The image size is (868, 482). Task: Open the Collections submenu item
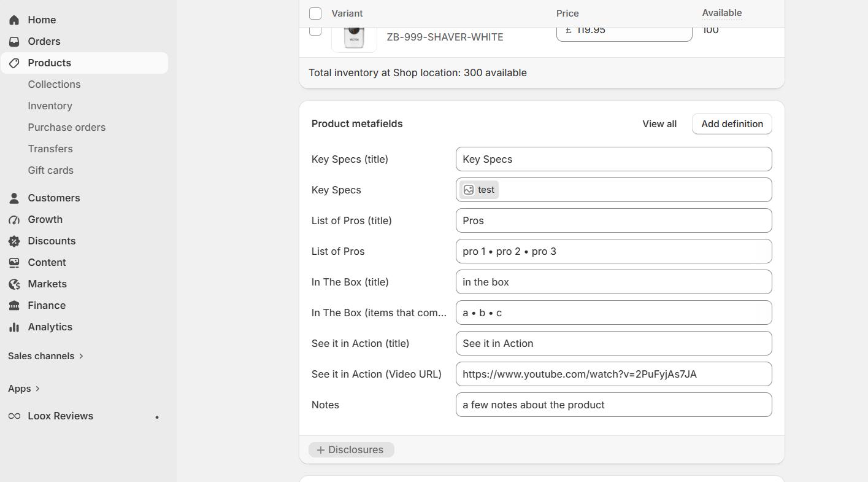[x=54, y=84]
